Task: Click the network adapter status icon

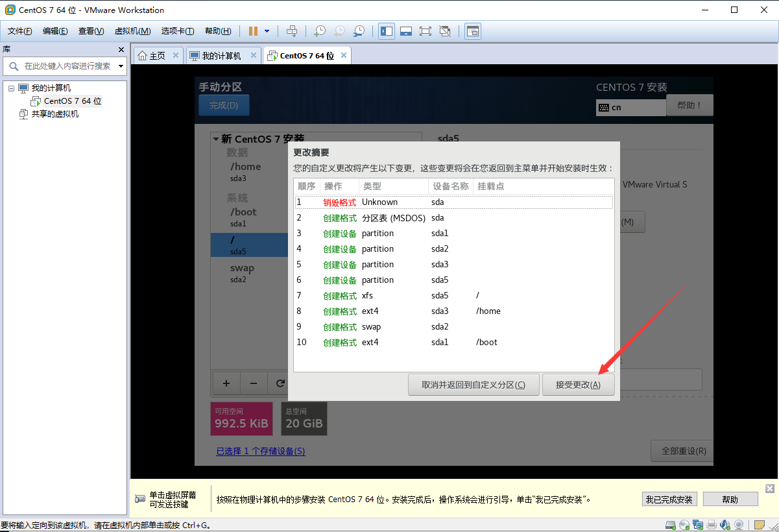Action: tap(698, 525)
